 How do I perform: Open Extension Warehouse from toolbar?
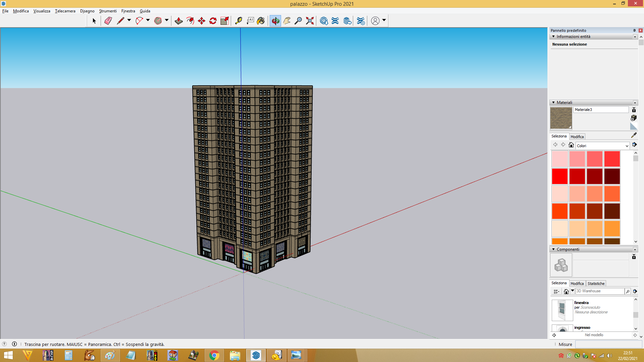[x=335, y=21]
